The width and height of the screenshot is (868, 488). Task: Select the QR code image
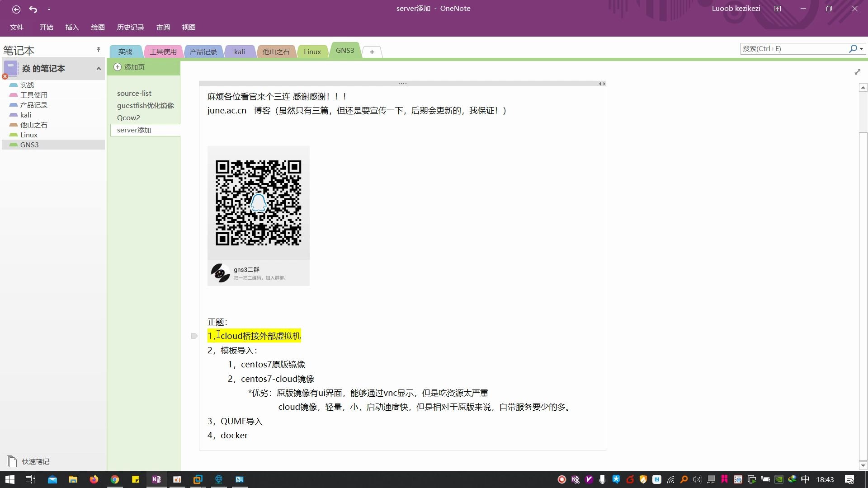pyautogui.click(x=259, y=216)
